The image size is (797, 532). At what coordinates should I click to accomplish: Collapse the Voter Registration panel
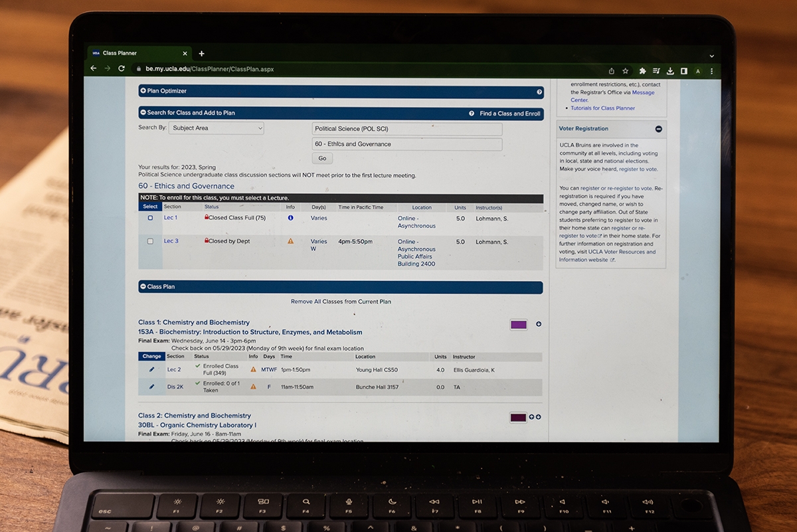[x=658, y=129]
